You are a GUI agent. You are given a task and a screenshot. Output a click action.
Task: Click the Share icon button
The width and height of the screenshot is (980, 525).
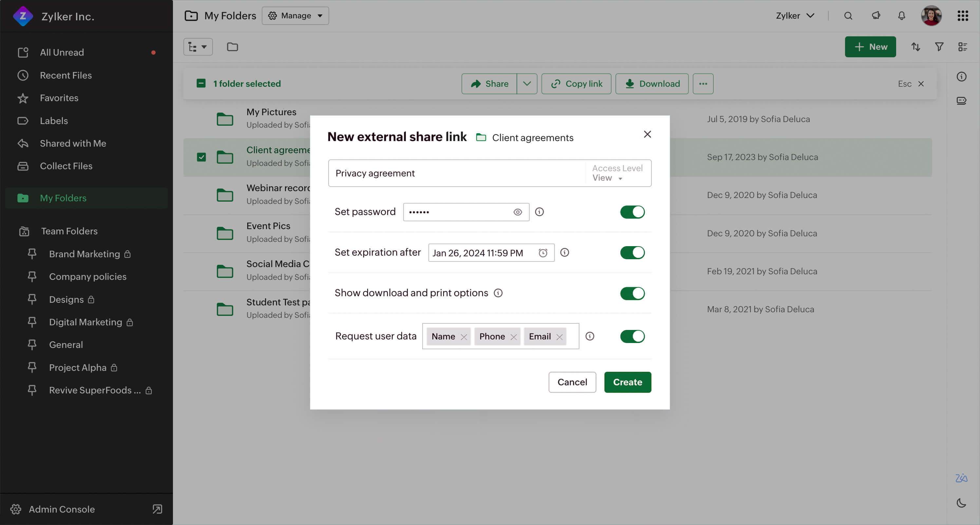coord(489,83)
